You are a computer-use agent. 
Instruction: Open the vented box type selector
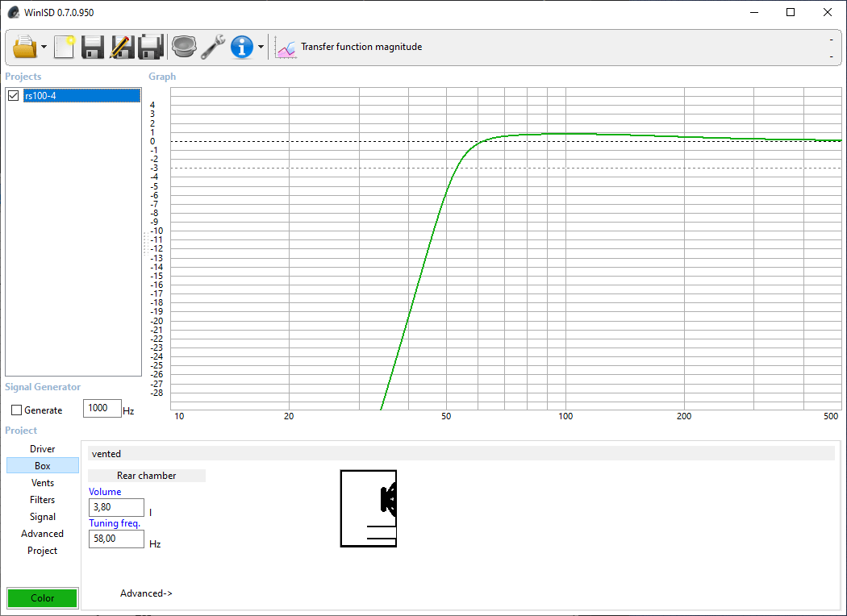[461, 453]
